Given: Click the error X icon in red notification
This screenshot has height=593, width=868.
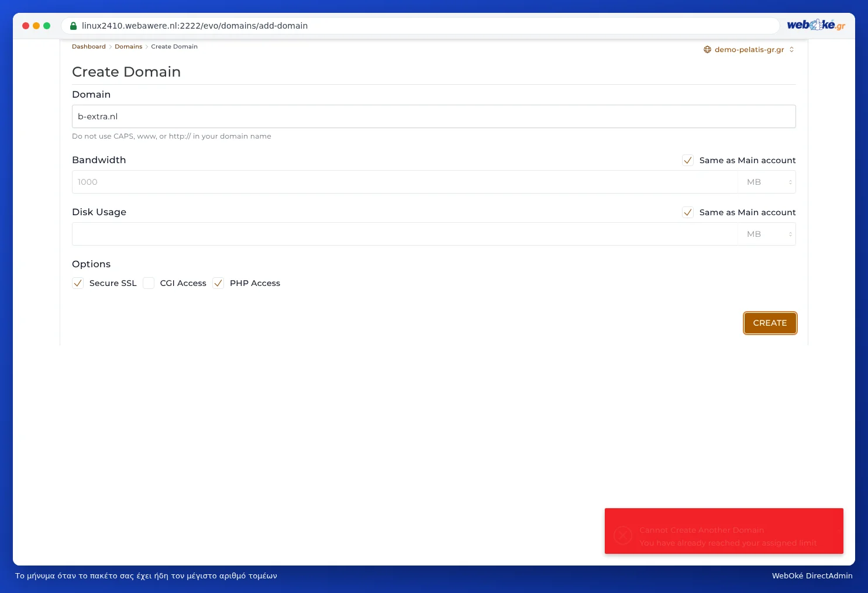Looking at the screenshot, I should [x=623, y=535].
